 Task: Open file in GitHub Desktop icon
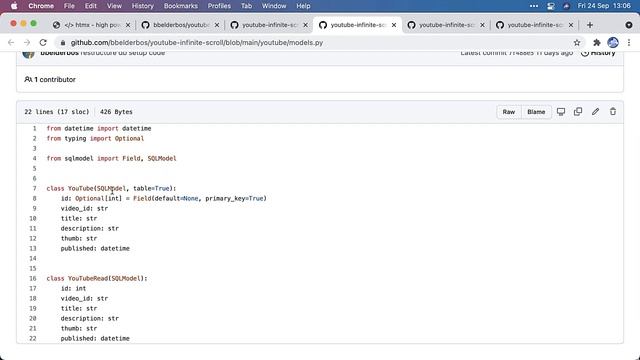pyautogui.click(x=561, y=111)
